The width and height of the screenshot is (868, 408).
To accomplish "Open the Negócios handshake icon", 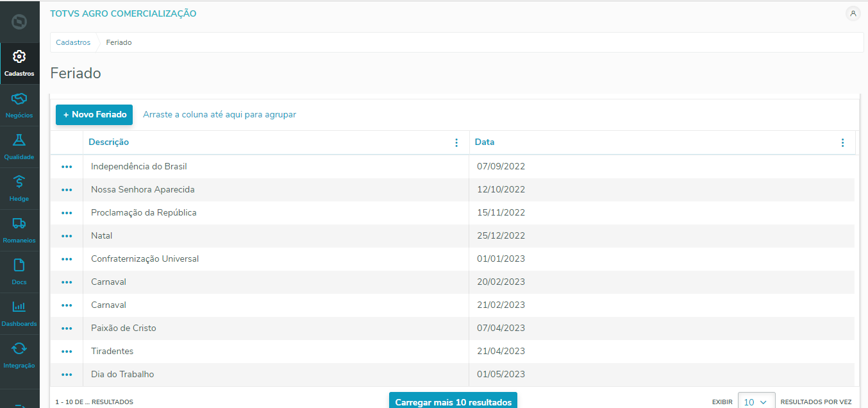I will 19,98.
